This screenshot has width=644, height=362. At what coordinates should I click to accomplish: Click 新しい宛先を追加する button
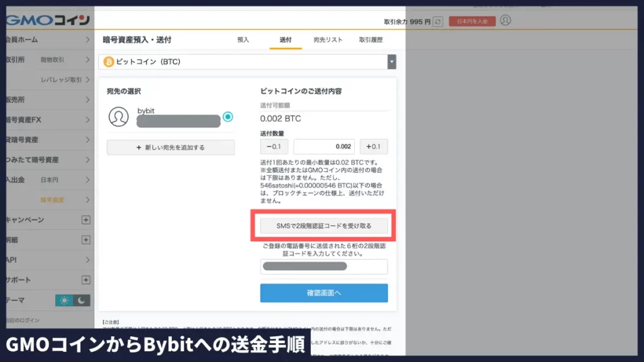170,147
